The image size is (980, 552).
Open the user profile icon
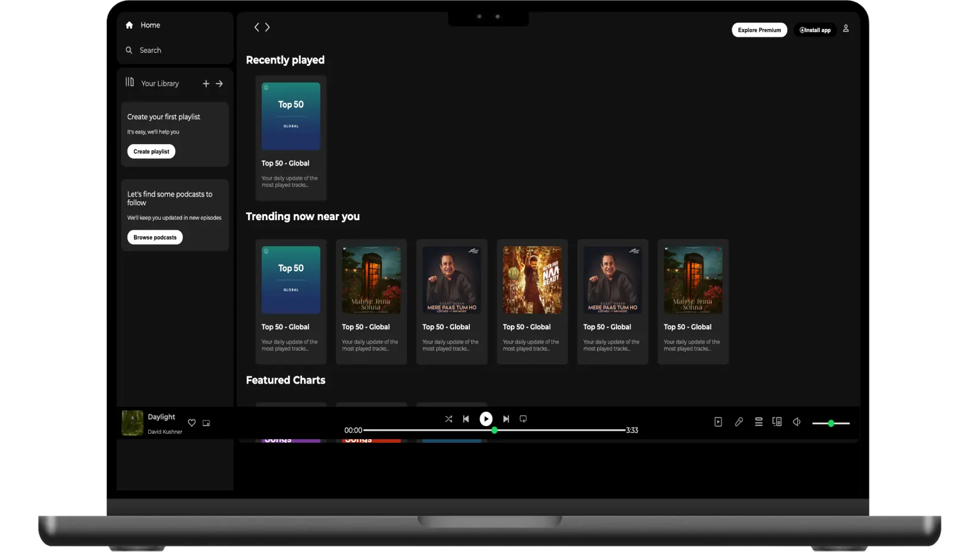tap(845, 28)
